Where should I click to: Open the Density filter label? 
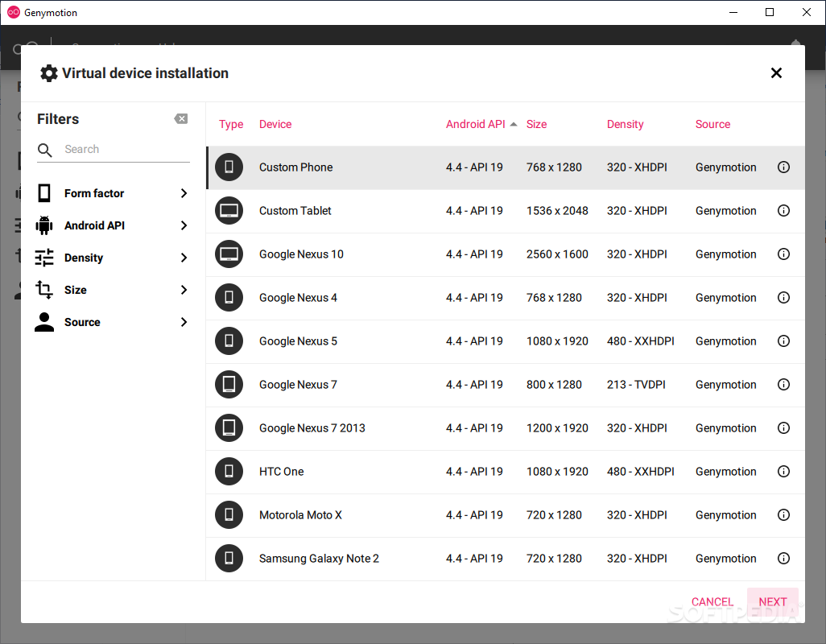pyautogui.click(x=84, y=258)
